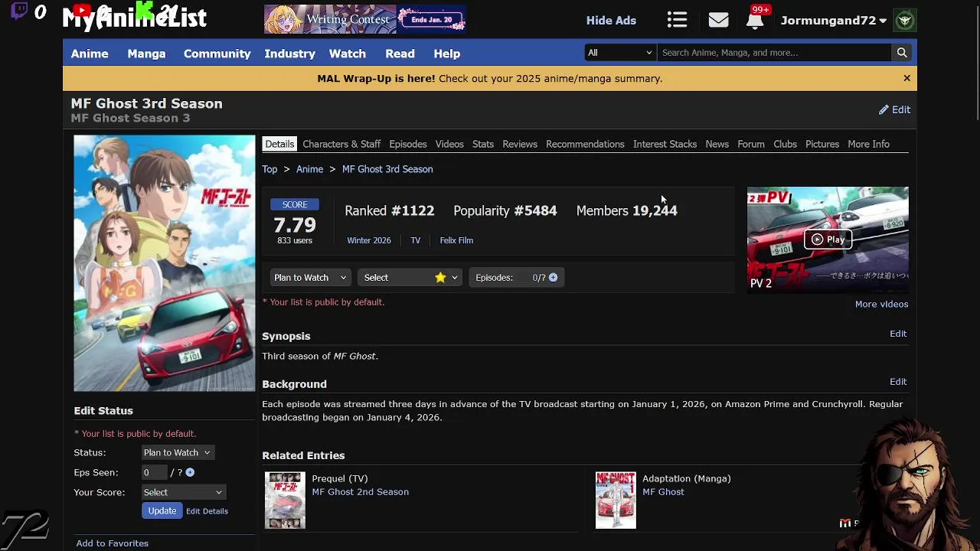Dismiss the MAL Wrap-Up banner

[x=906, y=78]
